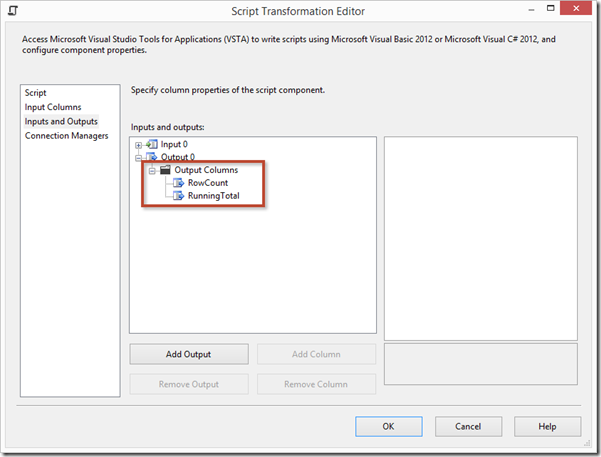Open the Input Columns page
The width and height of the screenshot is (601, 457).
tap(53, 107)
